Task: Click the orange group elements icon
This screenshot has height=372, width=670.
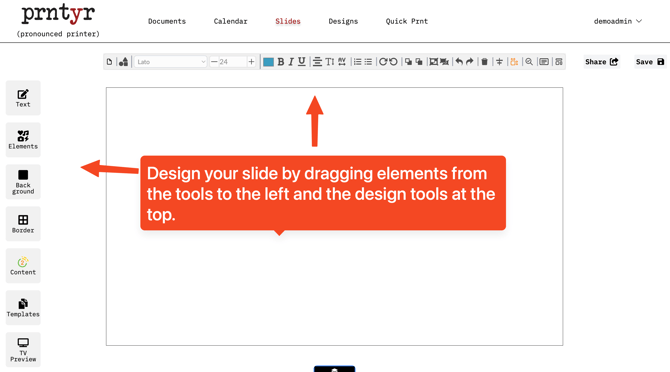Action: click(x=514, y=62)
